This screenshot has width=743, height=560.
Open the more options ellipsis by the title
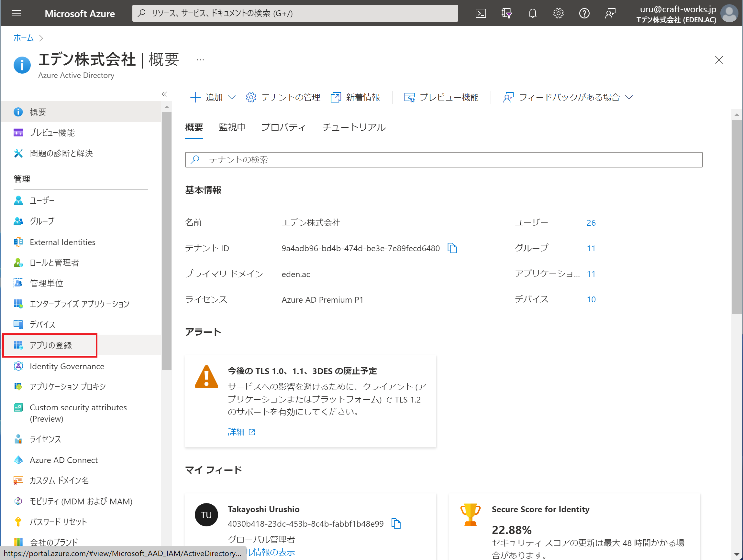(x=200, y=60)
